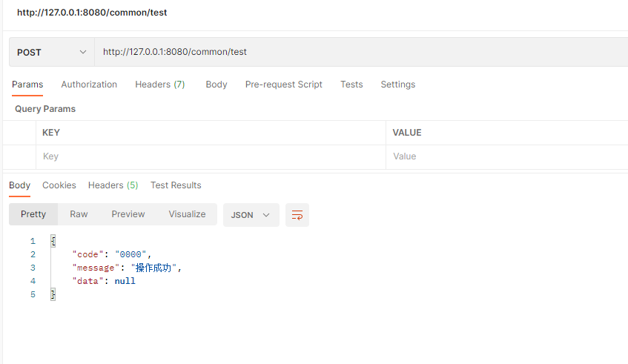Open the Pre-request Script tab
Image resolution: width=628 pixels, height=364 pixels.
pyautogui.click(x=283, y=85)
